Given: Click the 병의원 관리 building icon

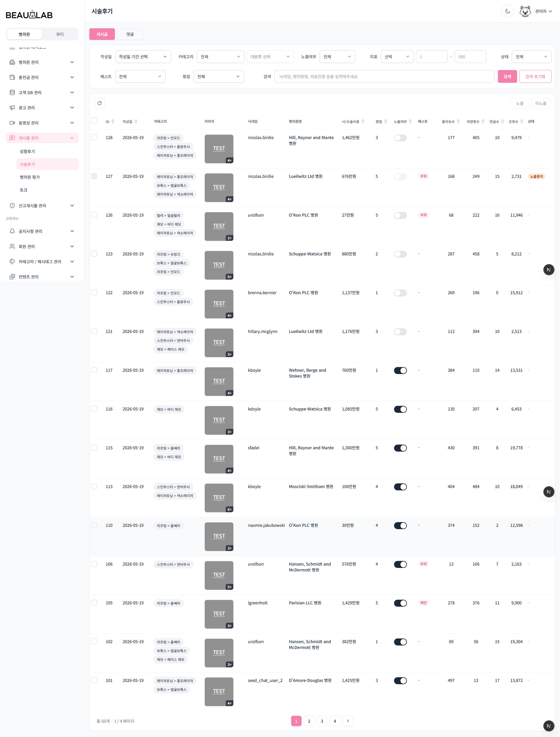Looking at the screenshot, I should [12, 62].
